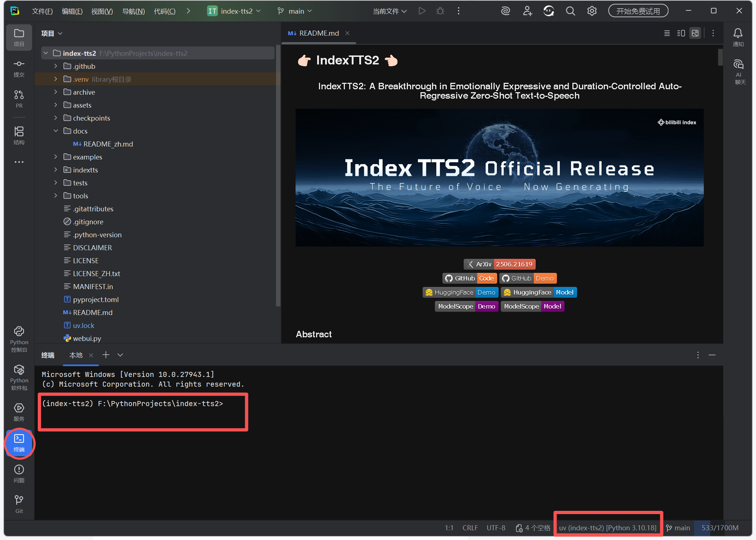The width and height of the screenshot is (756, 540).
Task: Open the chat-face assistant icon in toolbar
Action: 549,11
